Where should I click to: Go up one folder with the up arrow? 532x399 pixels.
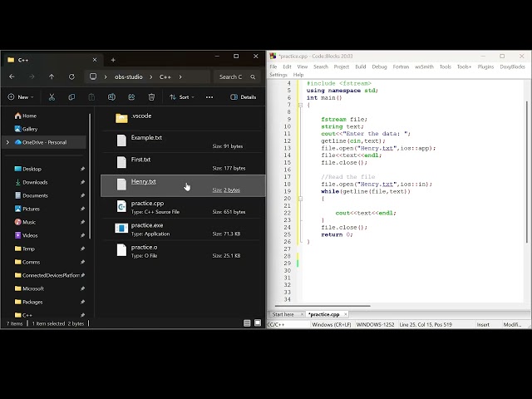tap(52, 77)
